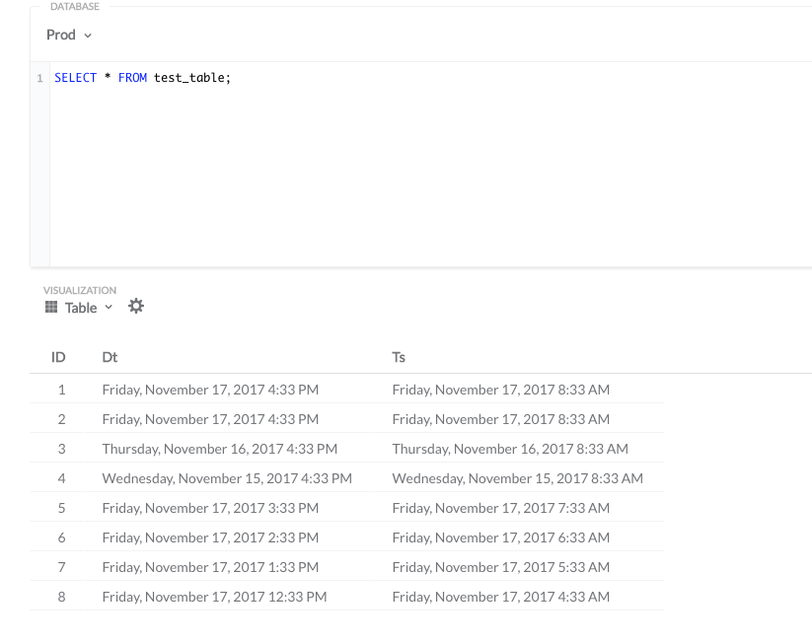Click the Wednesday November 15 timestamp cell

click(x=517, y=477)
